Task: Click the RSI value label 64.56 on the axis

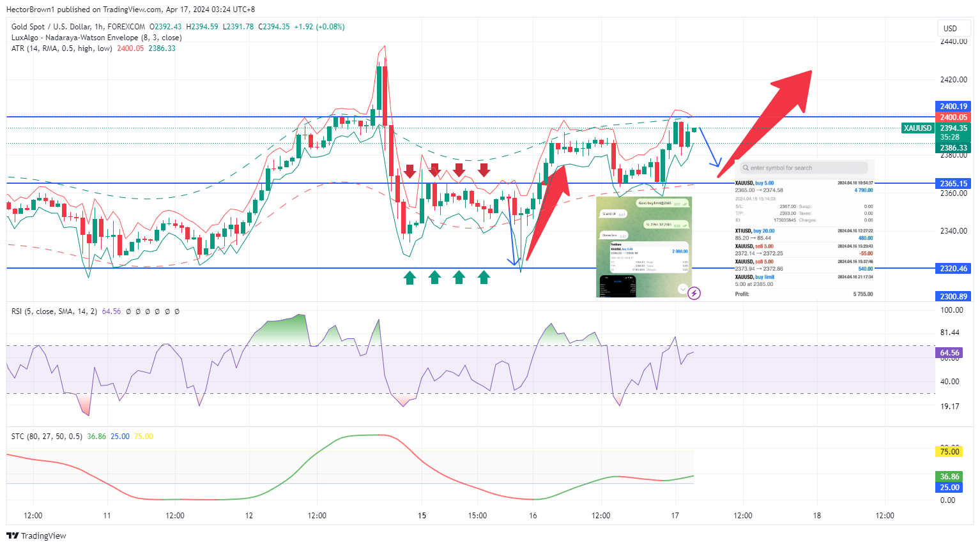Action: 949,353
